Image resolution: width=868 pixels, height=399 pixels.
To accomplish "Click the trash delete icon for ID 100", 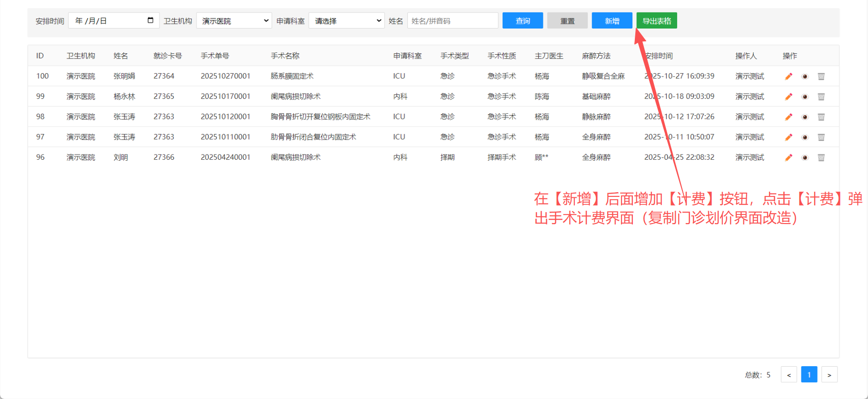I will point(821,77).
